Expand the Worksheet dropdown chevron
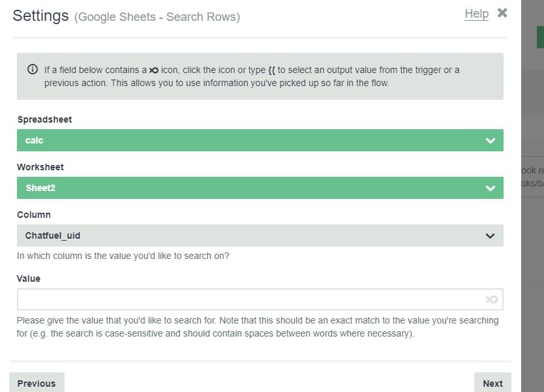Viewport: 544px width, 392px height. coord(491,188)
